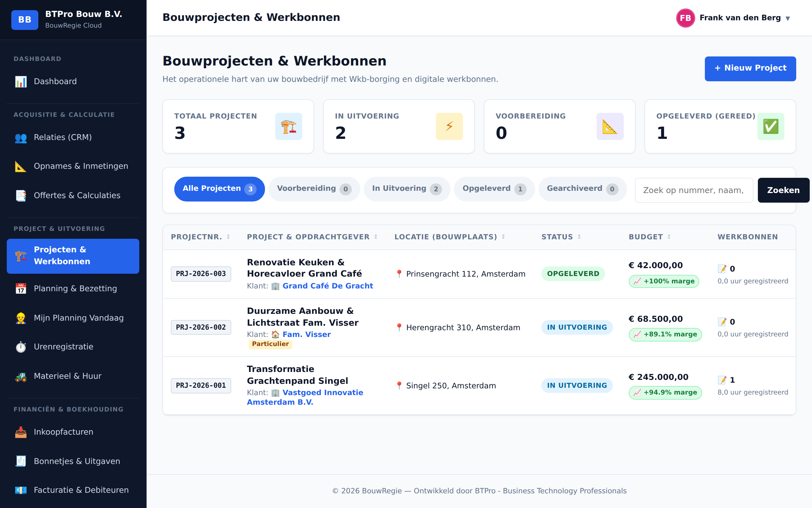Open the Bonnetjes & Uitgaven receipt icon
Screen dimensions: 812x508
point(21,461)
